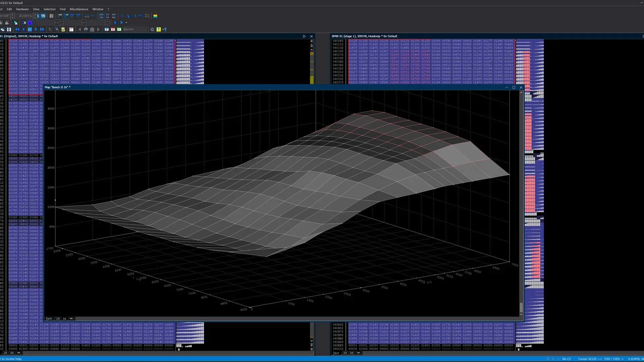Open the Miscellaneous menu
Image resolution: width=644 pixels, height=362 pixels.
79,9
